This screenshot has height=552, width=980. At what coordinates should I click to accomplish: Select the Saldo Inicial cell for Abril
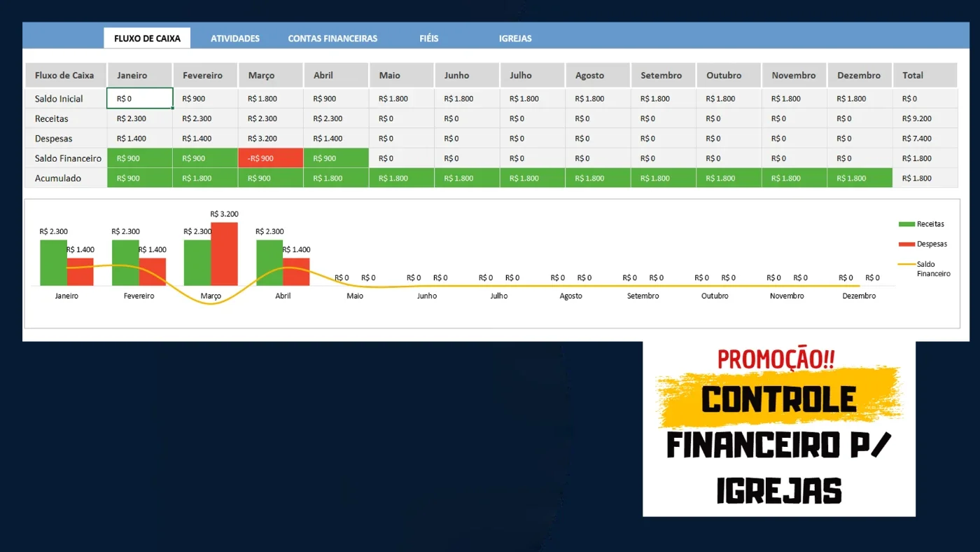336,99
